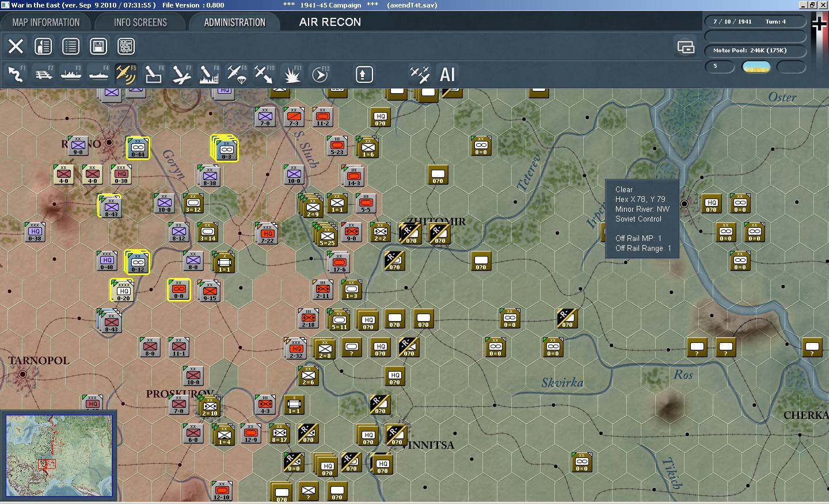This screenshot has height=504, width=829.
Task: Click the overlapping windows icon beside the date
Action: (686, 47)
